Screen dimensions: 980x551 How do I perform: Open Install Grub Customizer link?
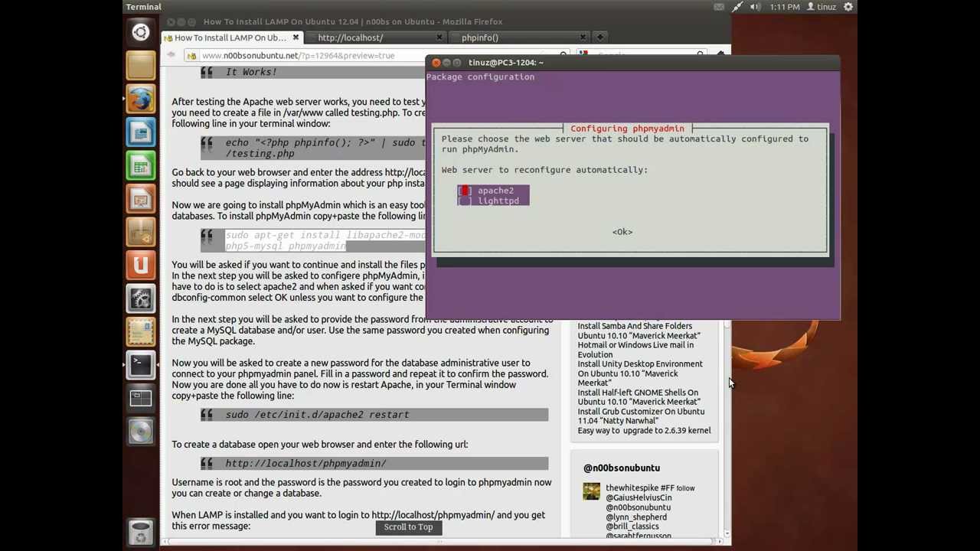641,416
